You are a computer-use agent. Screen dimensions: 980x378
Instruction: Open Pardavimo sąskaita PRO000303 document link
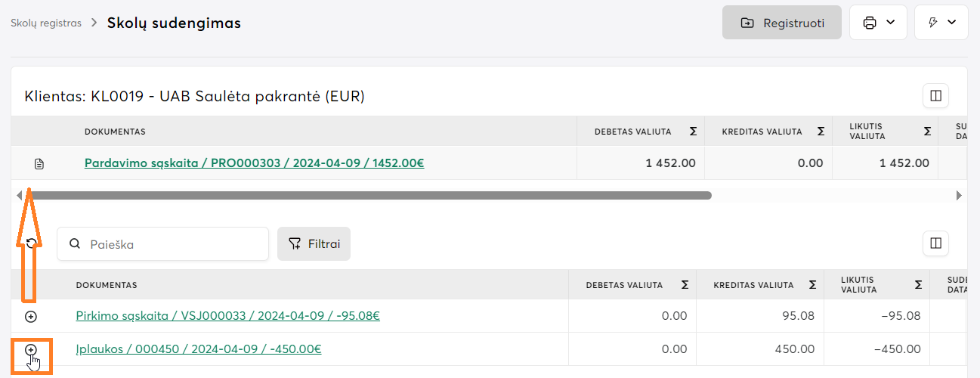[x=254, y=163]
